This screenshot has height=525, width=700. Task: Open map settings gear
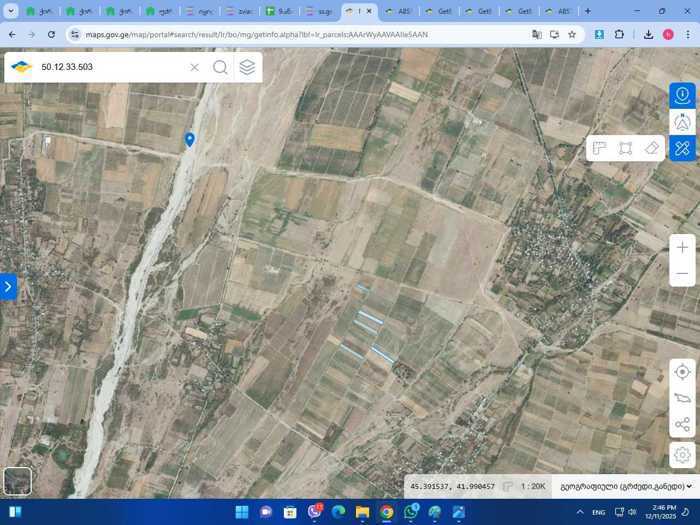(x=682, y=453)
